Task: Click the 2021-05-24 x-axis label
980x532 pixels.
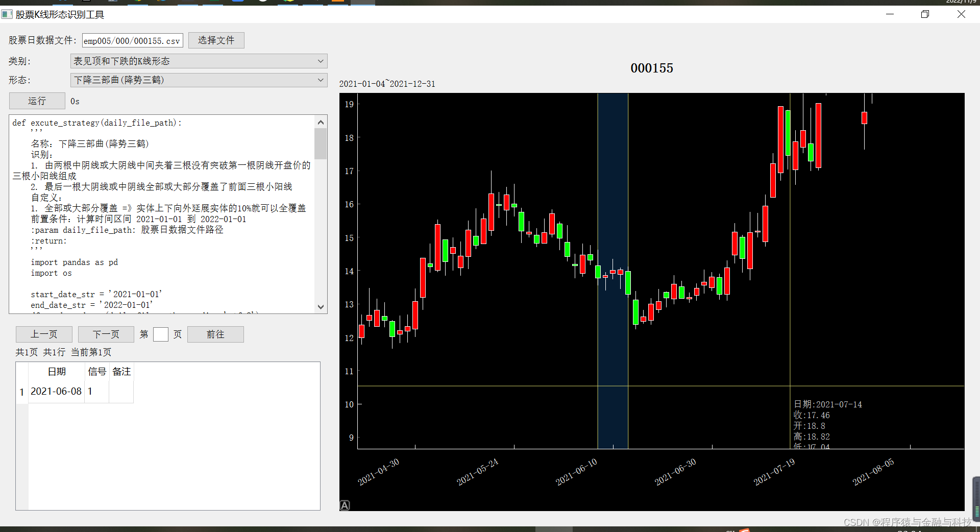Action: tap(477, 472)
